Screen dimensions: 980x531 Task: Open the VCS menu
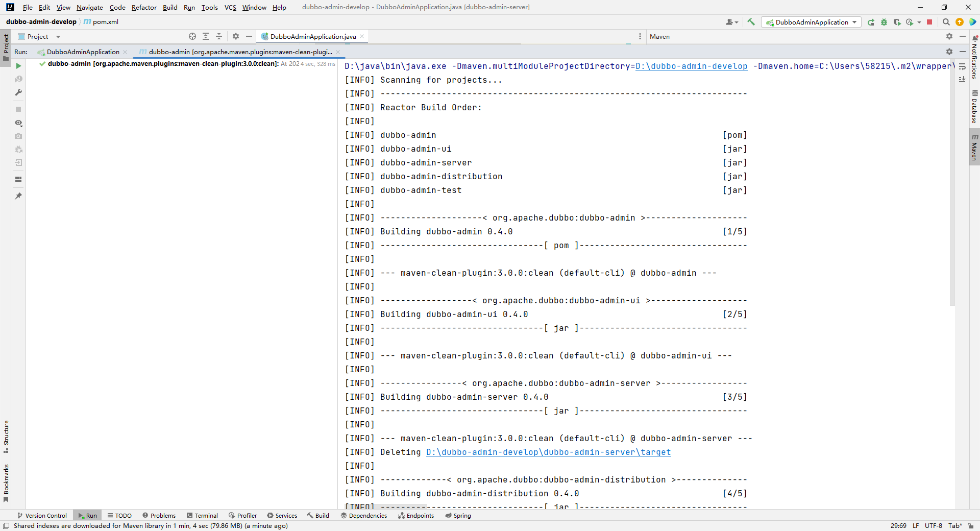click(x=230, y=7)
